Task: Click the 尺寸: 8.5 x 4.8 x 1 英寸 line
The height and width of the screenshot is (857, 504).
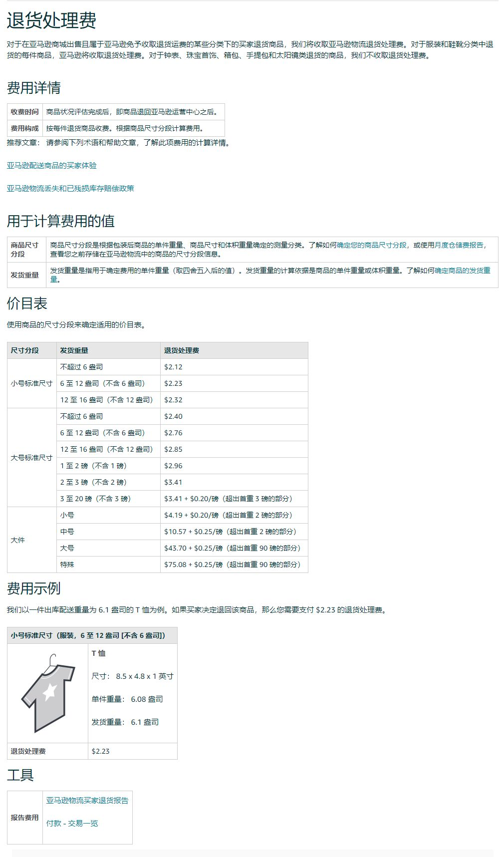Action: [x=132, y=676]
